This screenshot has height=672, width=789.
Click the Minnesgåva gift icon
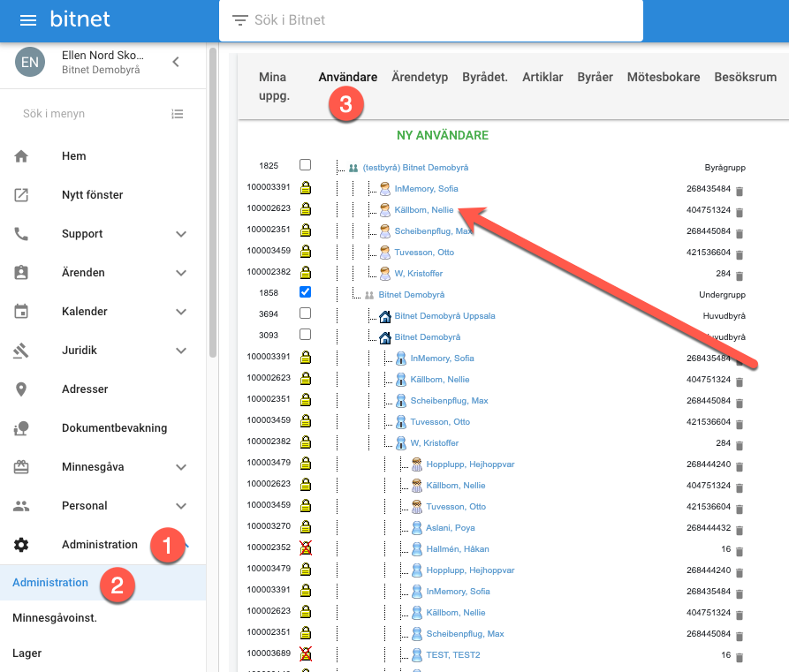pyautogui.click(x=21, y=467)
